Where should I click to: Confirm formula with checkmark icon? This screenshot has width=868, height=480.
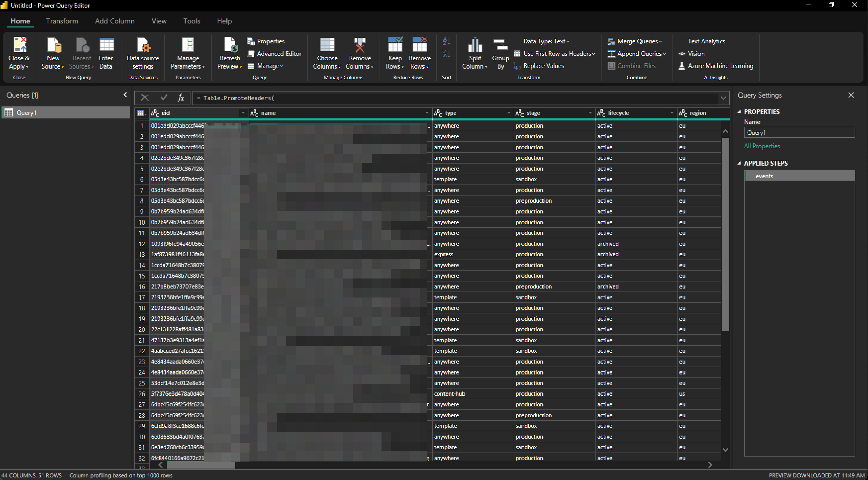164,98
